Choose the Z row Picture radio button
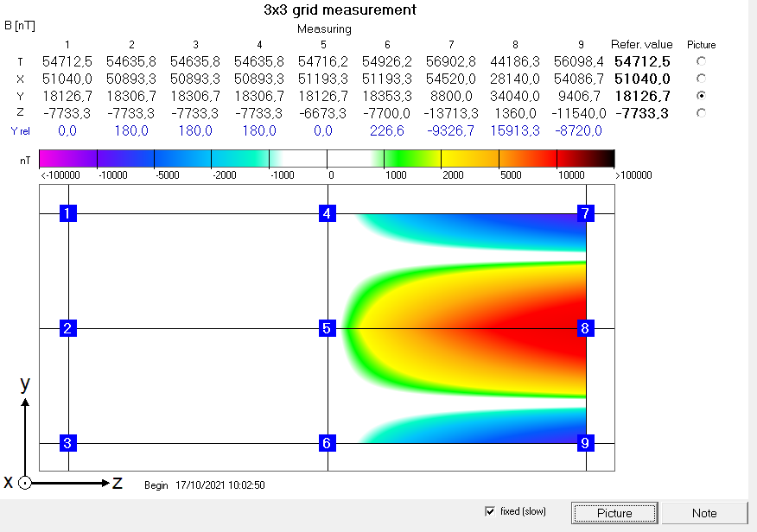 (x=701, y=113)
